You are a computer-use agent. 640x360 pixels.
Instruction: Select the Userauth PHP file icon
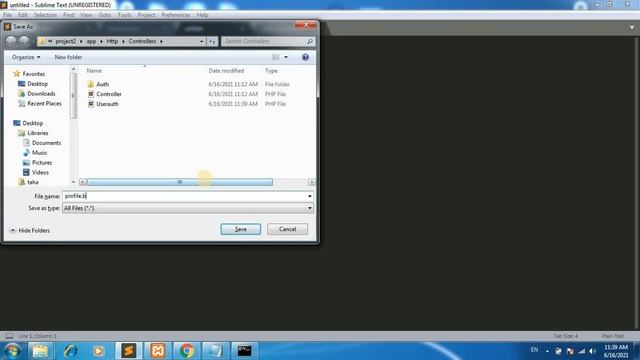pos(91,104)
